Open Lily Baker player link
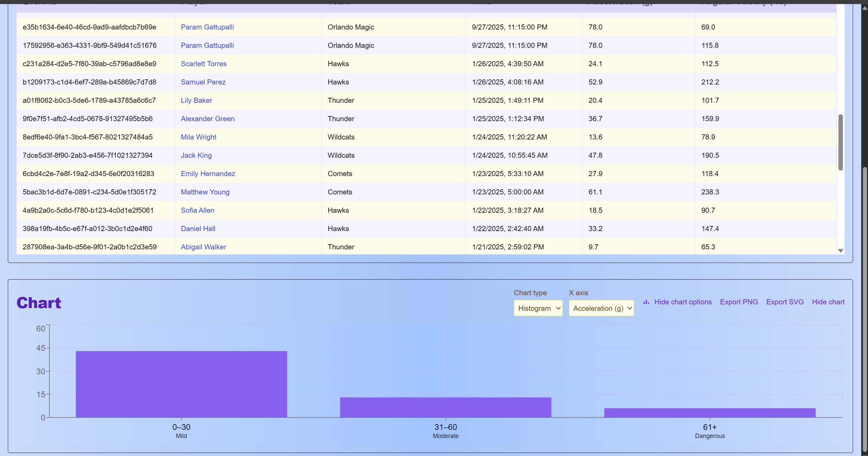 tap(196, 100)
